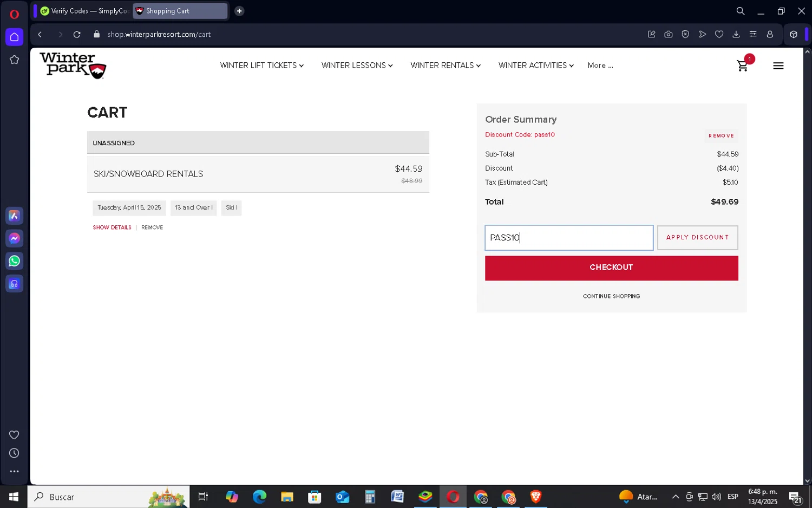Go back to the previous page
The height and width of the screenshot is (508, 812).
40,34
